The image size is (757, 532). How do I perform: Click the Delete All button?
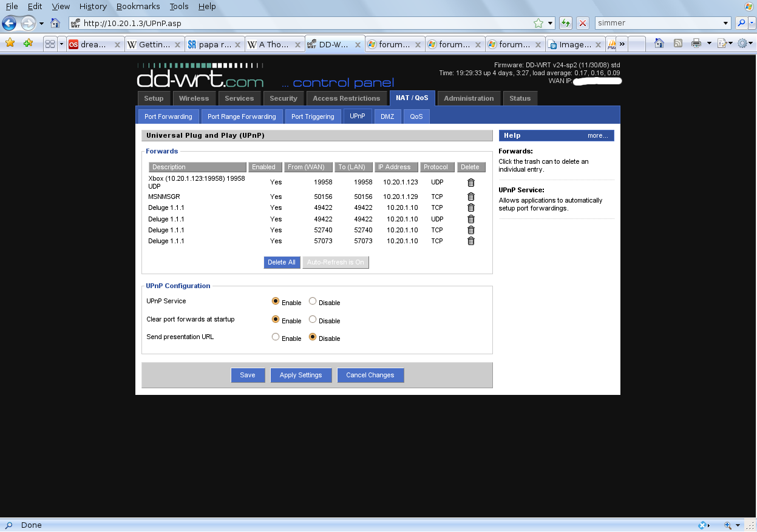click(282, 262)
